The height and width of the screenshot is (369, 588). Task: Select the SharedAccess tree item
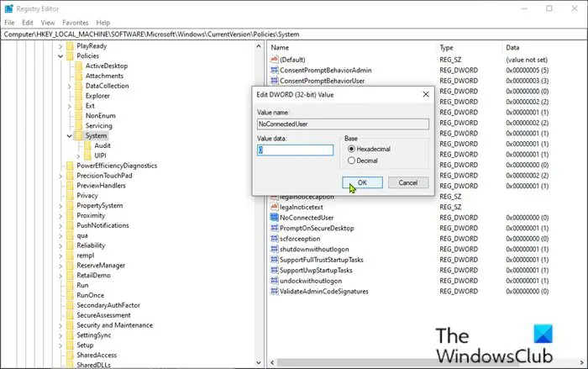97,355
